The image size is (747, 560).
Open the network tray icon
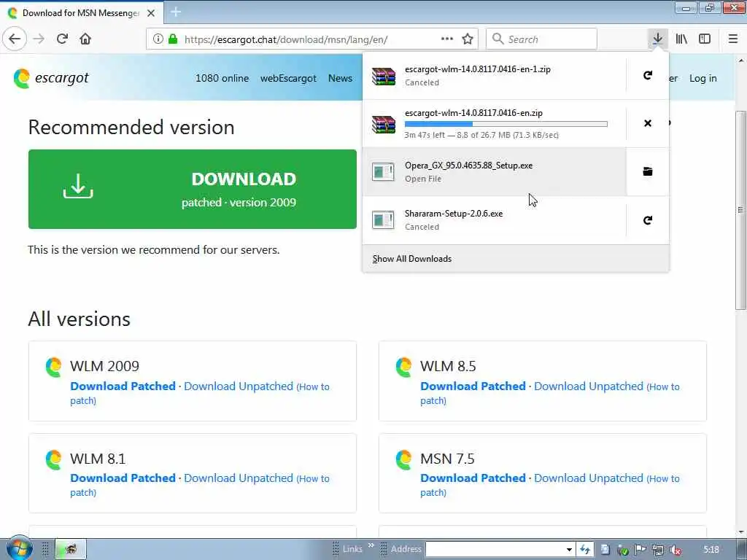tap(658, 550)
